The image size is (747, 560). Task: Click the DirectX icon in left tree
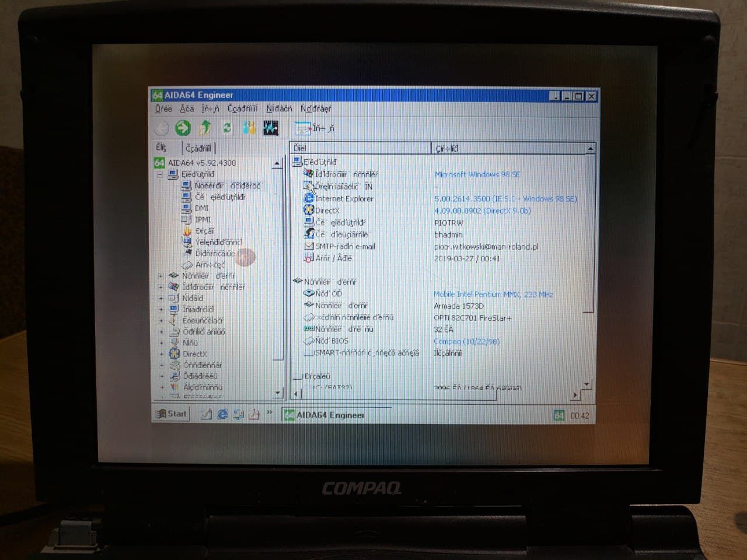coord(174,353)
